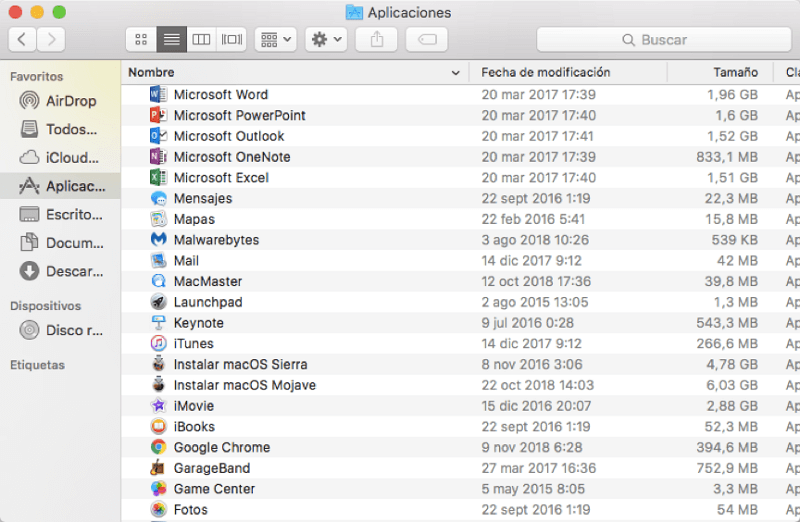Select the Instalar macOS Mojave name
The height and width of the screenshot is (522, 800).
[x=245, y=385]
